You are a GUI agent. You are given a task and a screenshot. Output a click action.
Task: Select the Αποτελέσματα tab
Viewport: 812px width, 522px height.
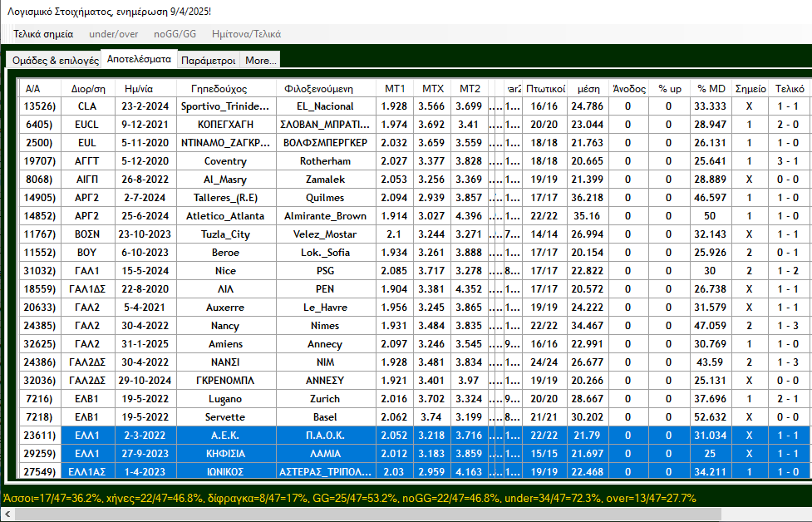pos(139,60)
